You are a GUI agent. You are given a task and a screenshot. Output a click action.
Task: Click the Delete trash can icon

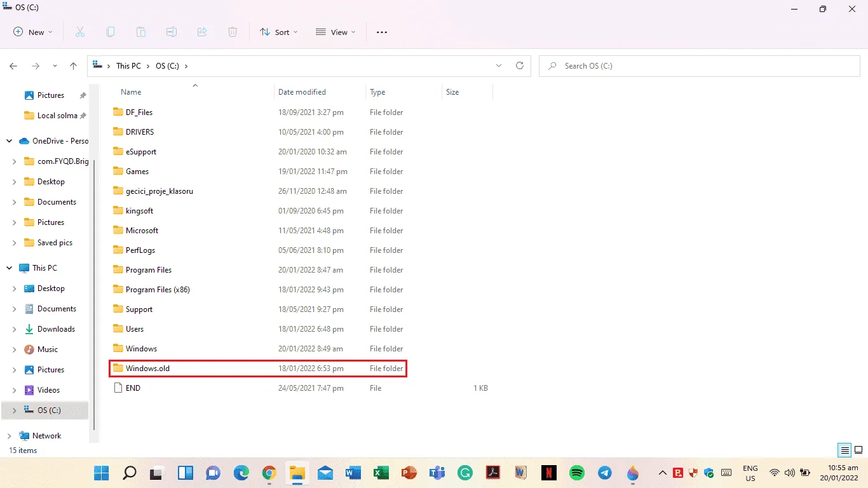233,32
